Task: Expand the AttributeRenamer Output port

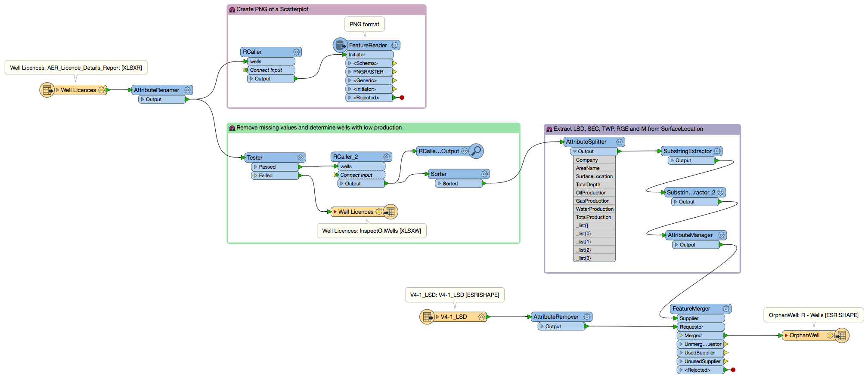Action: (143, 99)
